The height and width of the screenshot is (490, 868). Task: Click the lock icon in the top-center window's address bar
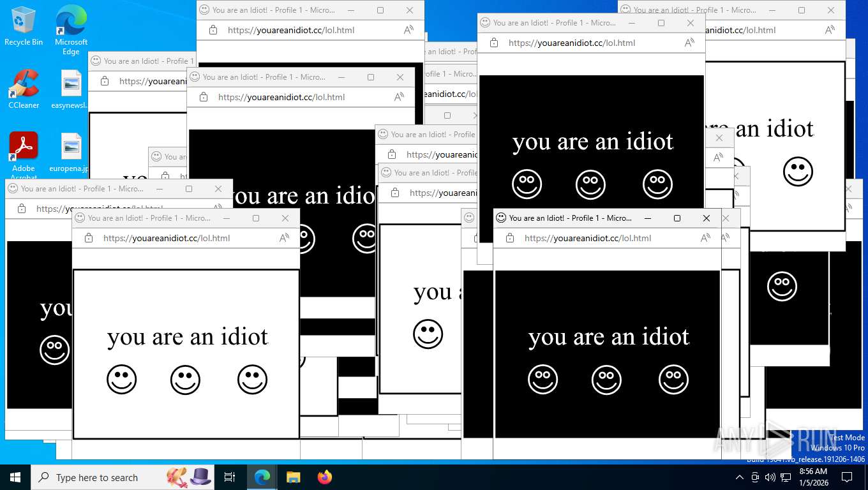pyautogui.click(x=213, y=30)
